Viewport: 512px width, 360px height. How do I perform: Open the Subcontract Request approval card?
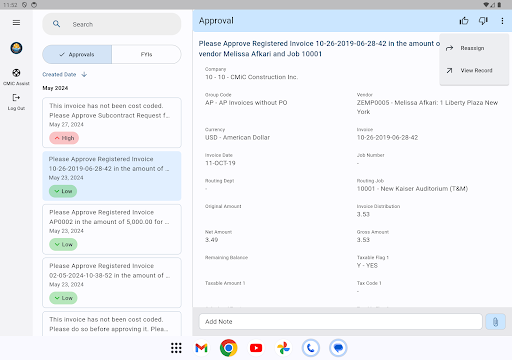(112, 122)
